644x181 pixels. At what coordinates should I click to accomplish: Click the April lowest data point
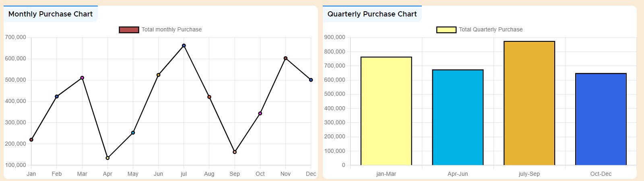click(x=107, y=158)
